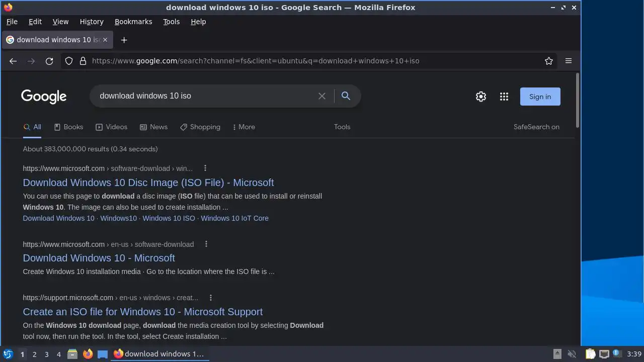Screen dimensions: 644x362
Task: Show desktop using taskbar icon
Action: [103, 354]
